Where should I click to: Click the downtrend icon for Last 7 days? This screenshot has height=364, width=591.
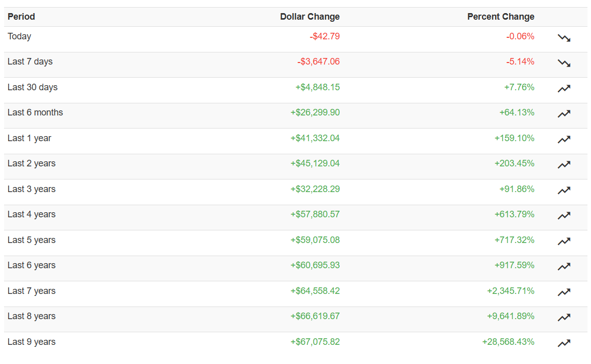click(x=564, y=63)
